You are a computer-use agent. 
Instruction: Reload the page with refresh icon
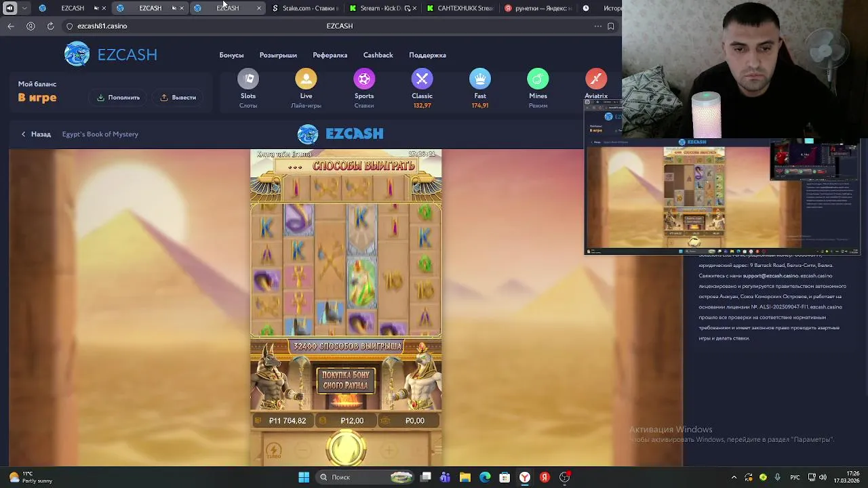tap(50, 26)
